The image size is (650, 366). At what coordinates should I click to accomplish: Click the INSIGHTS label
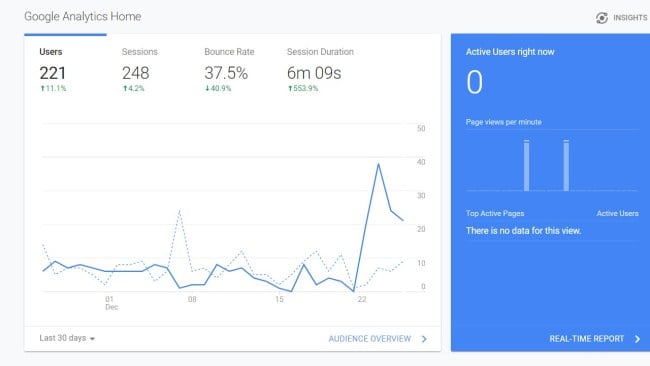click(x=630, y=18)
